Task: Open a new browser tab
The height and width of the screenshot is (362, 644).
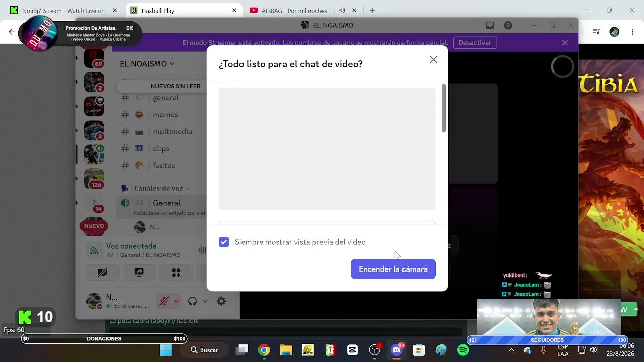Action: [x=372, y=10]
